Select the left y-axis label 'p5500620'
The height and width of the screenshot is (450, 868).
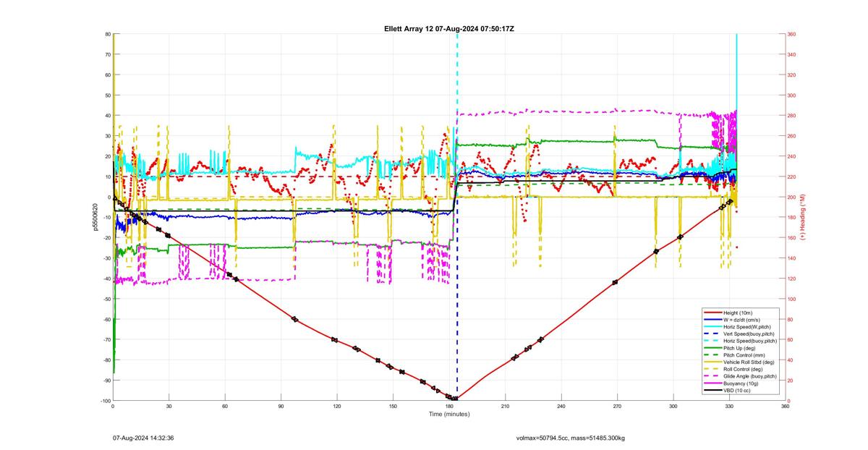point(94,217)
